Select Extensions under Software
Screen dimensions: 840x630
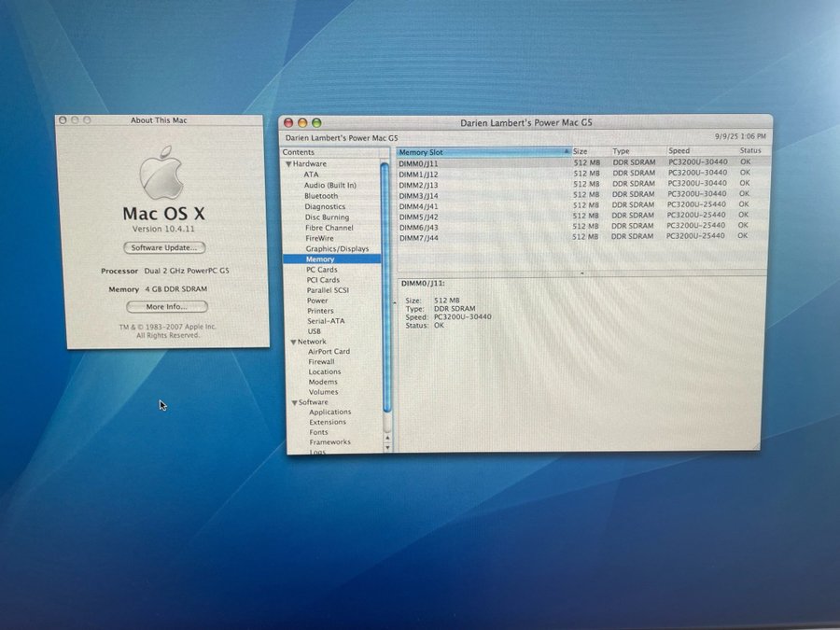pos(328,422)
